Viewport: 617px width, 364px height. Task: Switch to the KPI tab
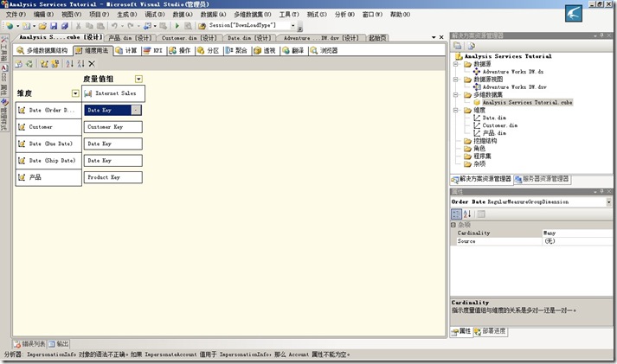click(153, 51)
